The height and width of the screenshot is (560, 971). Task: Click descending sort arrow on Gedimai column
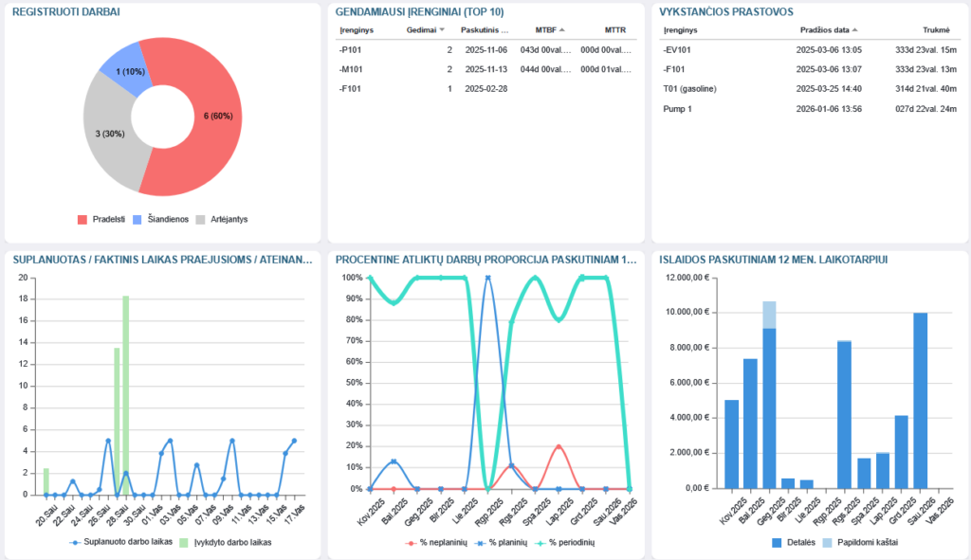coord(442,30)
